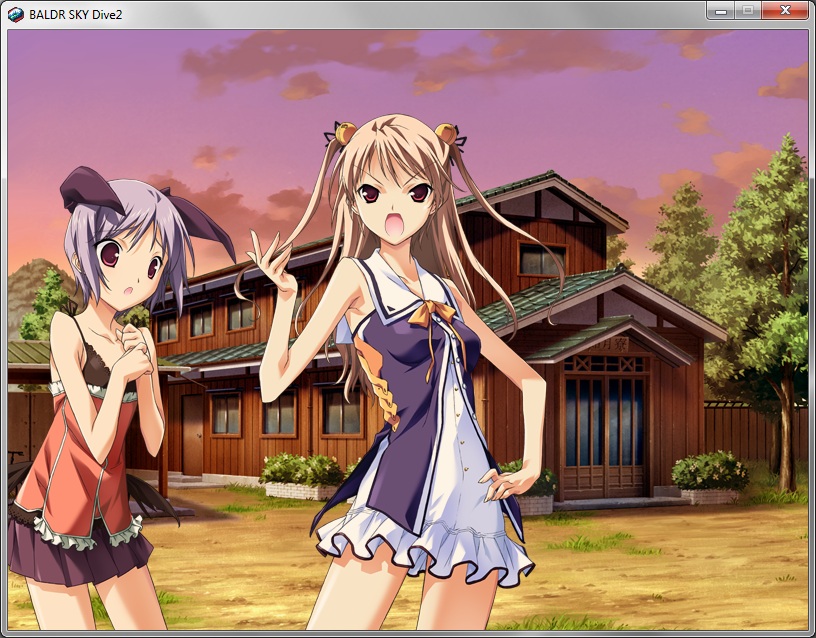
Task: Click the BALDR SKY Dive2 title text
Action: pyautogui.click(x=75, y=15)
